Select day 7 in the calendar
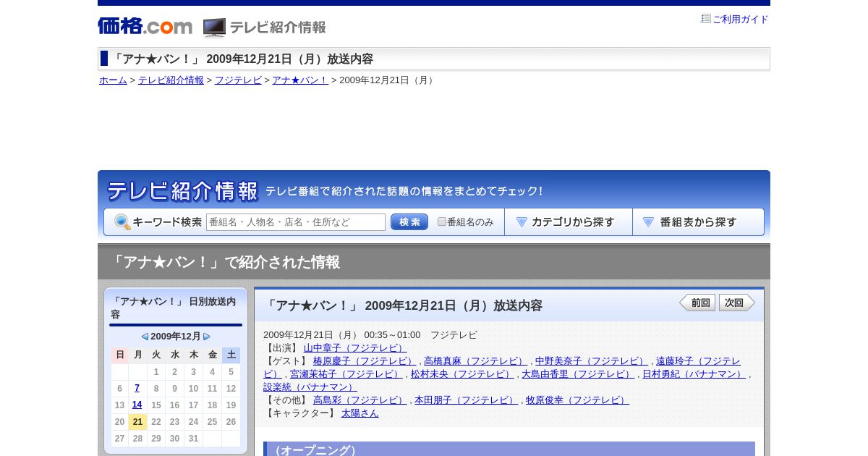Screen dimensions: 868x456 tap(137, 389)
